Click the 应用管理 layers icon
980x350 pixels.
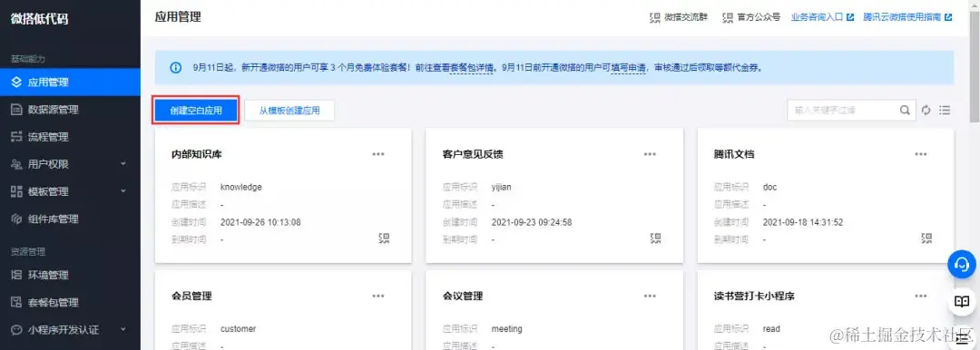click(x=17, y=82)
